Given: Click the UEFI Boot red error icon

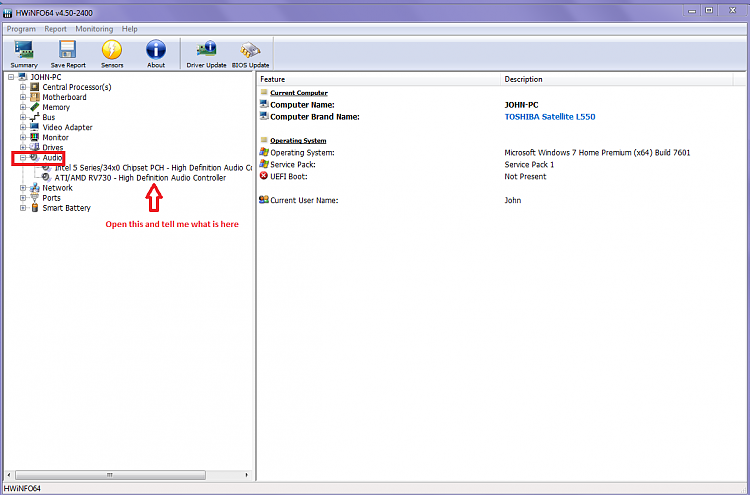Looking at the screenshot, I should pyautogui.click(x=264, y=176).
